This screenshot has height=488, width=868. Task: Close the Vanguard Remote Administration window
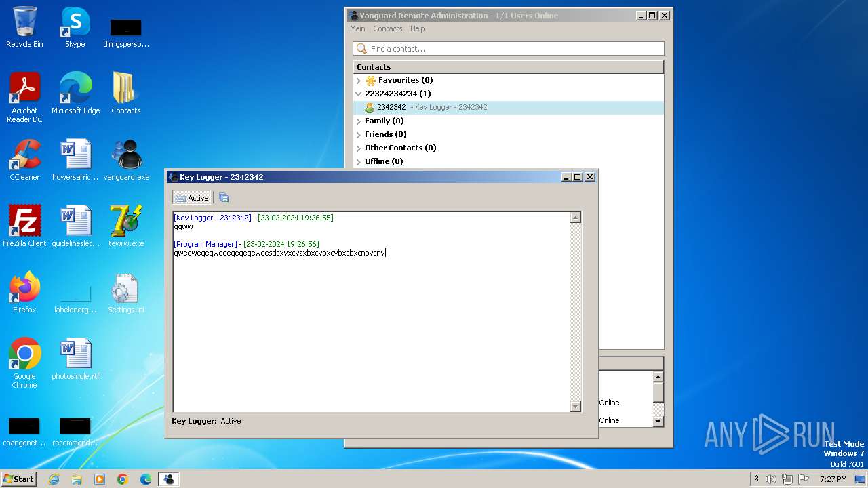(665, 16)
